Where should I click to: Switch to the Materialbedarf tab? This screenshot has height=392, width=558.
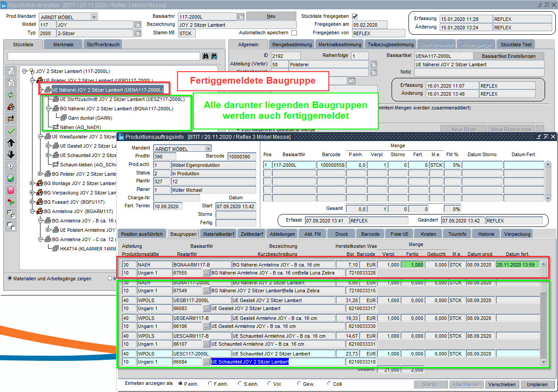pyautogui.click(x=218, y=234)
